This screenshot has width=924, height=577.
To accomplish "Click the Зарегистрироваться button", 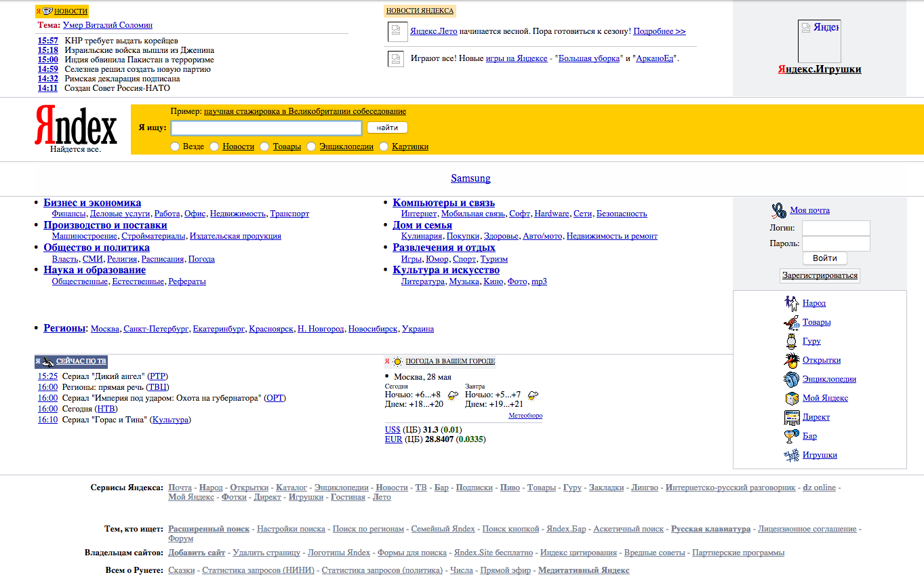I will (820, 275).
